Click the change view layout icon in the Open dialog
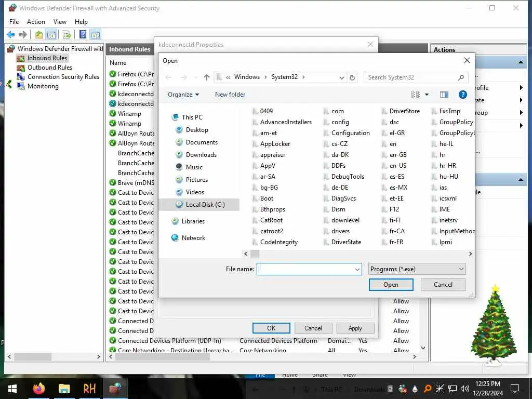The width and height of the screenshot is (532, 399). [x=416, y=95]
